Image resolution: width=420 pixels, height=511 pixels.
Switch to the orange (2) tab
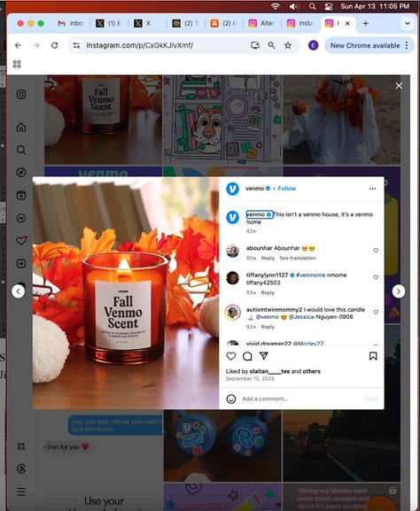[x=223, y=23]
